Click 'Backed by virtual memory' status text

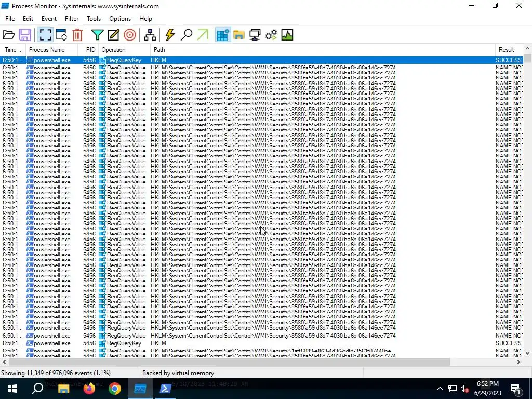click(x=178, y=373)
